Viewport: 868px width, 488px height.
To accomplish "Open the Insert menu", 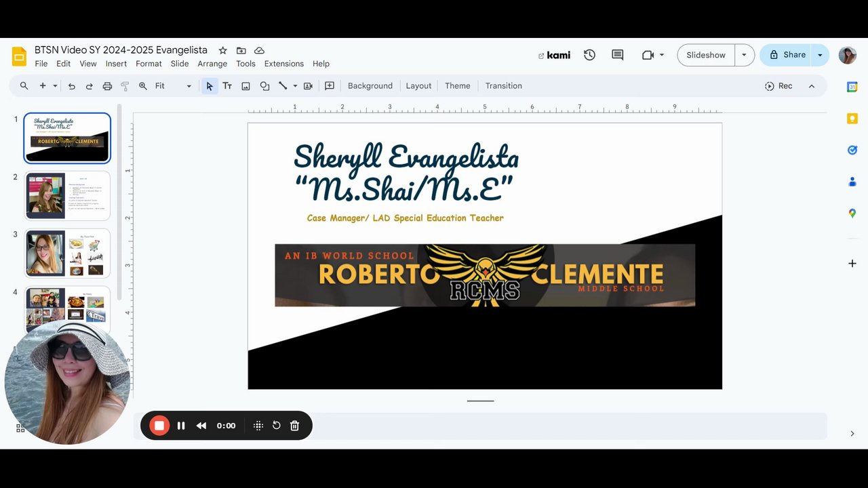I will (x=116, y=64).
